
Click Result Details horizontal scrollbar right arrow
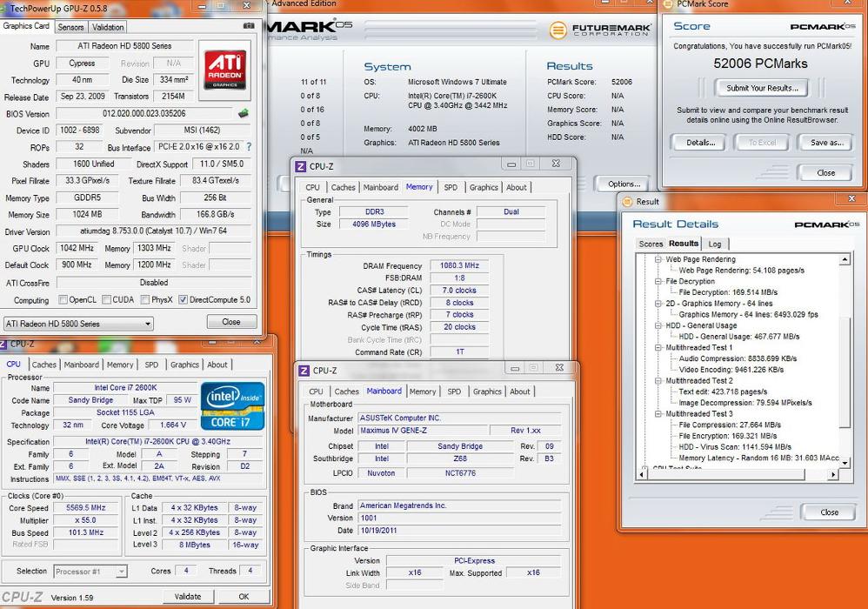tap(833, 474)
